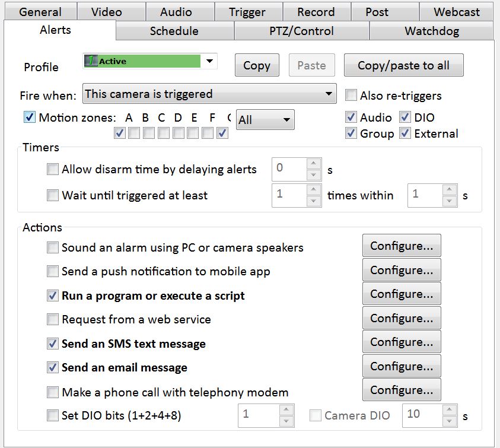
Task: Go to the Trigger tab
Action: pyautogui.click(x=249, y=12)
